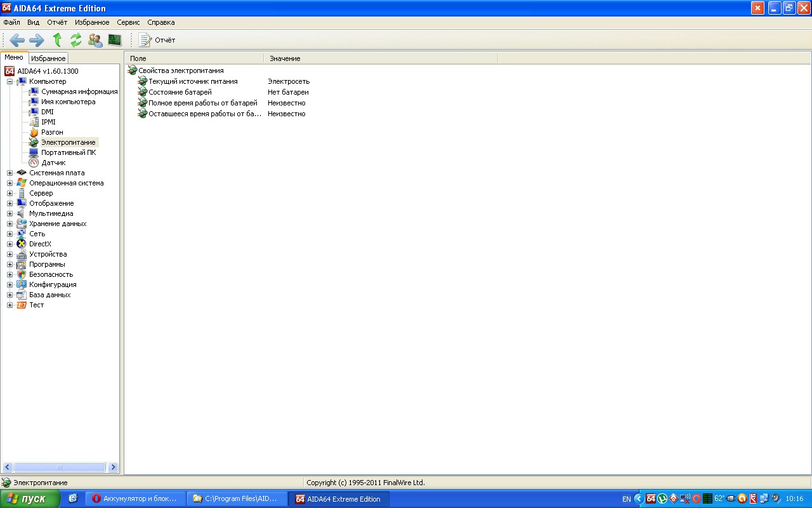Click the AIDA64 Extreme Edition taskbar button

click(339, 498)
